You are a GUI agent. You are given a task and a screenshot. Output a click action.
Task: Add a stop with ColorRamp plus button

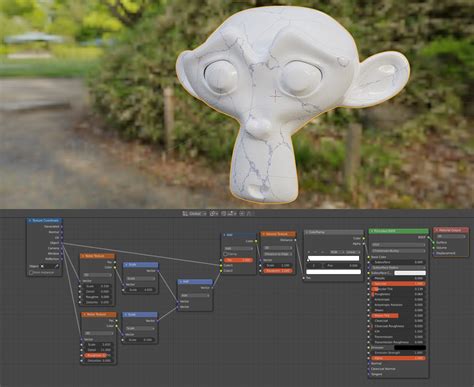[x=309, y=252]
